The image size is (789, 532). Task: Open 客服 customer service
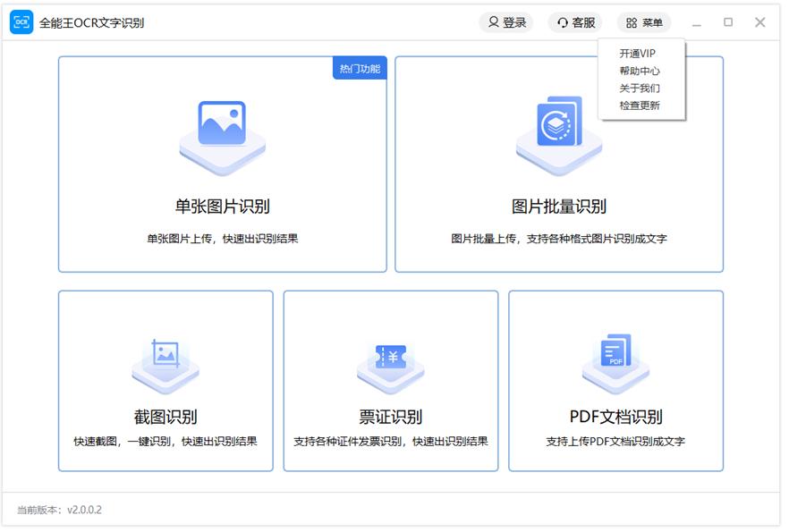[575, 22]
